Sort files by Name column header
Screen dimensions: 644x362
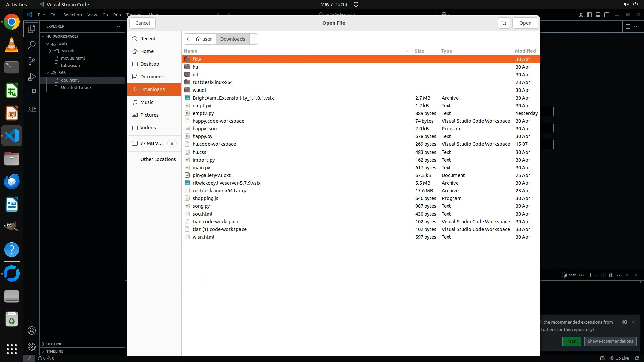click(191, 51)
